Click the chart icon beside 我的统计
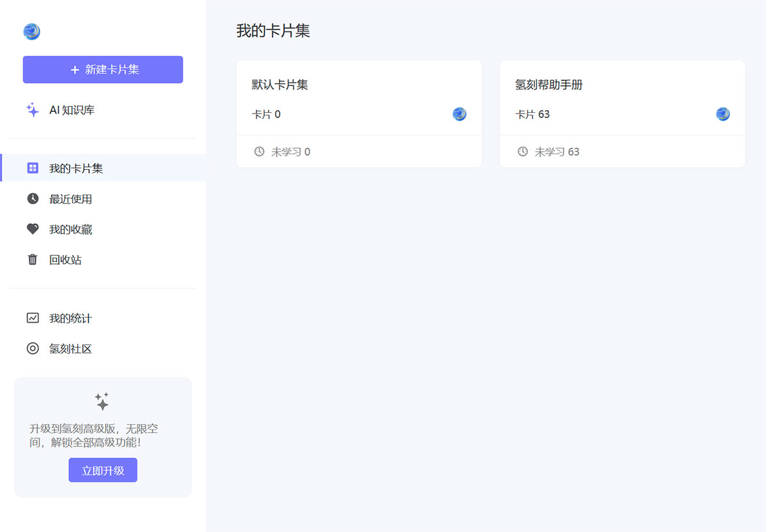Image resolution: width=766 pixels, height=532 pixels. pyautogui.click(x=33, y=318)
